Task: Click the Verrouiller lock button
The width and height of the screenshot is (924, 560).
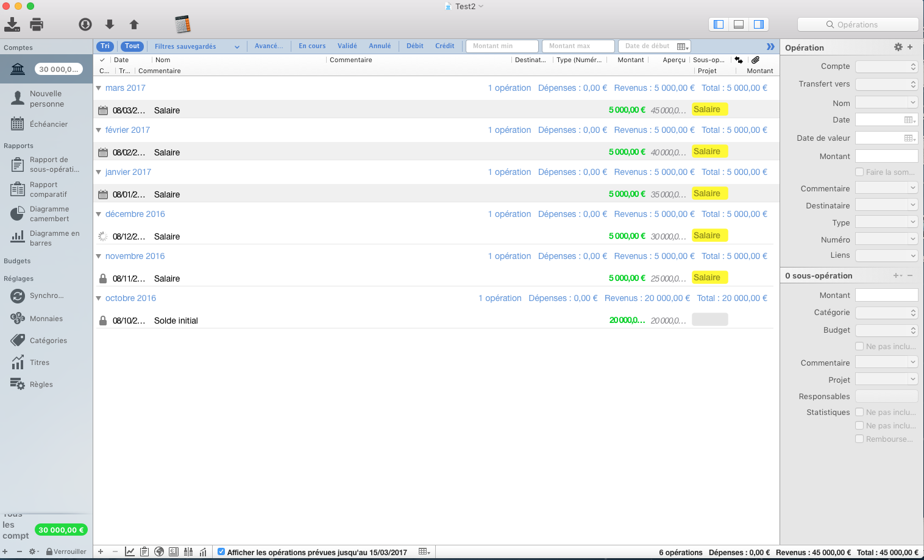Action: 66,551
